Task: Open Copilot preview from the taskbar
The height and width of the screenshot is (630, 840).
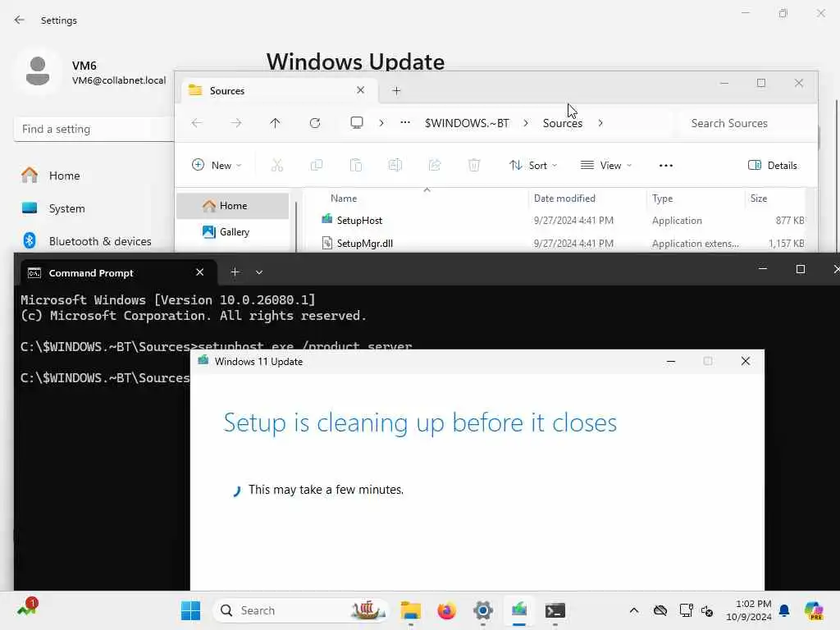Action: (x=814, y=610)
